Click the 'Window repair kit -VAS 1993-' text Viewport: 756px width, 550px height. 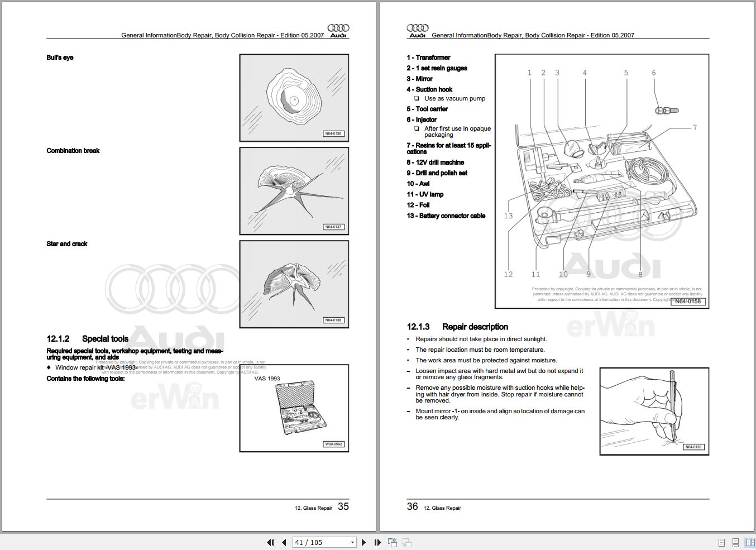tap(96, 367)
